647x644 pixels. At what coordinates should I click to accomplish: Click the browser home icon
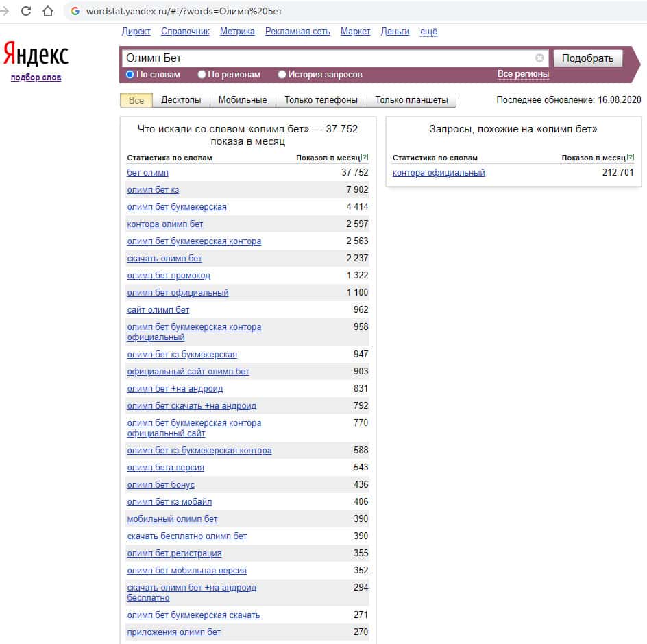[48, 11]
